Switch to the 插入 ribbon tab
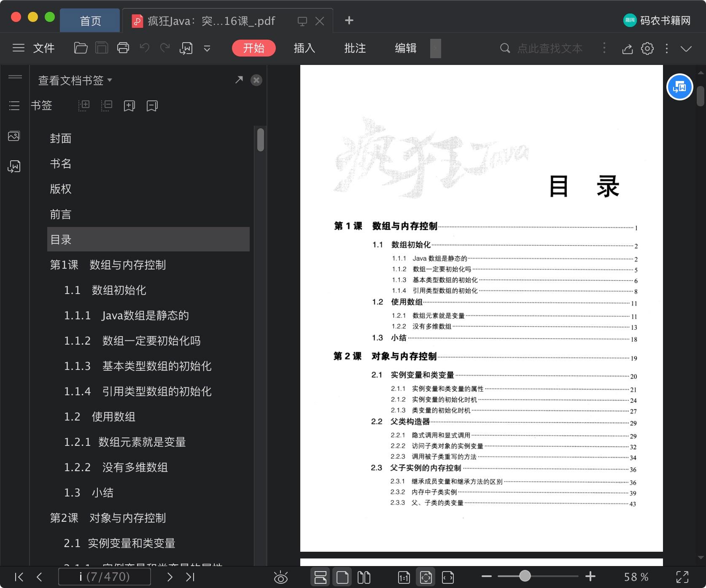Viewport: 706px width, 588px height. [x=304, y=48]
